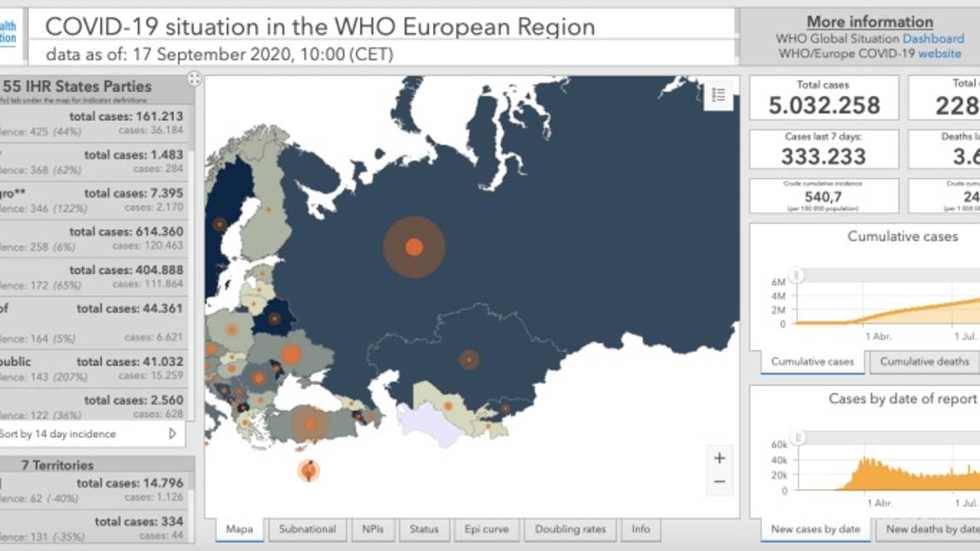Click the map zoom out minus button
The height and width of the screenshot is (551, 980).
click(719, 482)
